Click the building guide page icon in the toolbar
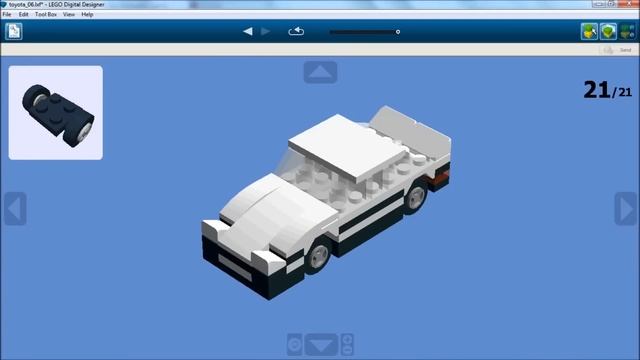The image size is (640, 360). tap(13, 31)
